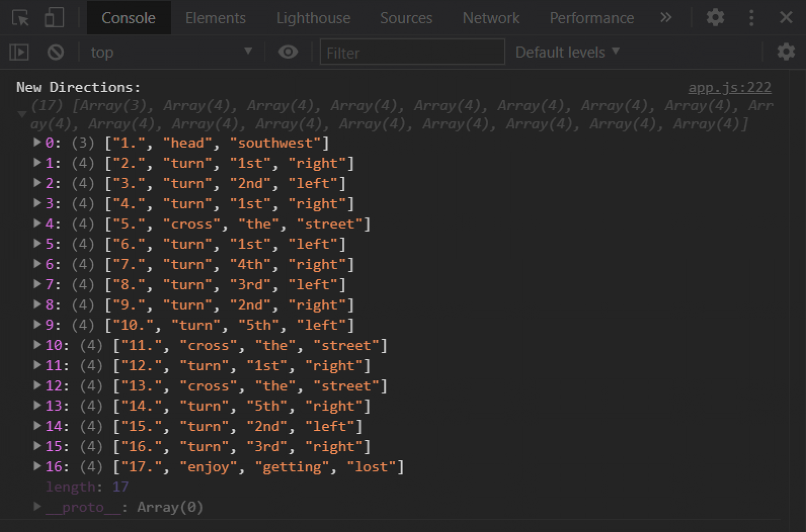Close the DevTools panel
The image size is (806, 532).
(x=786, y=18)
